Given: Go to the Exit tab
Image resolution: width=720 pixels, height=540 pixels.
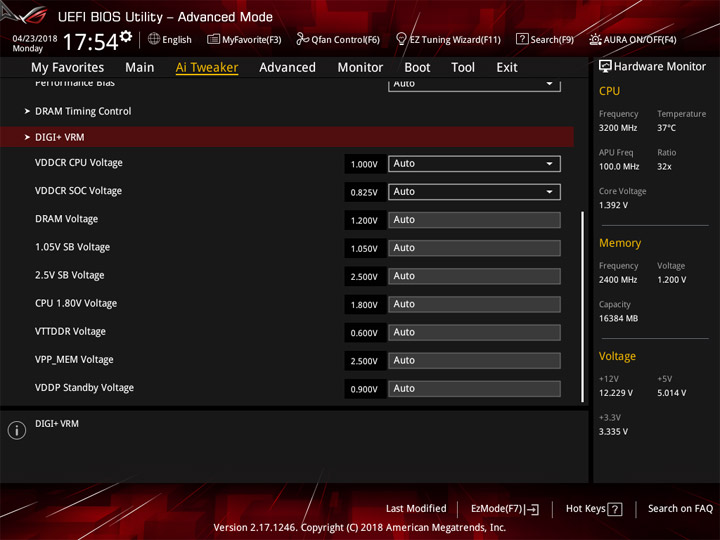Looking at the screenshot, I should [x=507, y=68].
